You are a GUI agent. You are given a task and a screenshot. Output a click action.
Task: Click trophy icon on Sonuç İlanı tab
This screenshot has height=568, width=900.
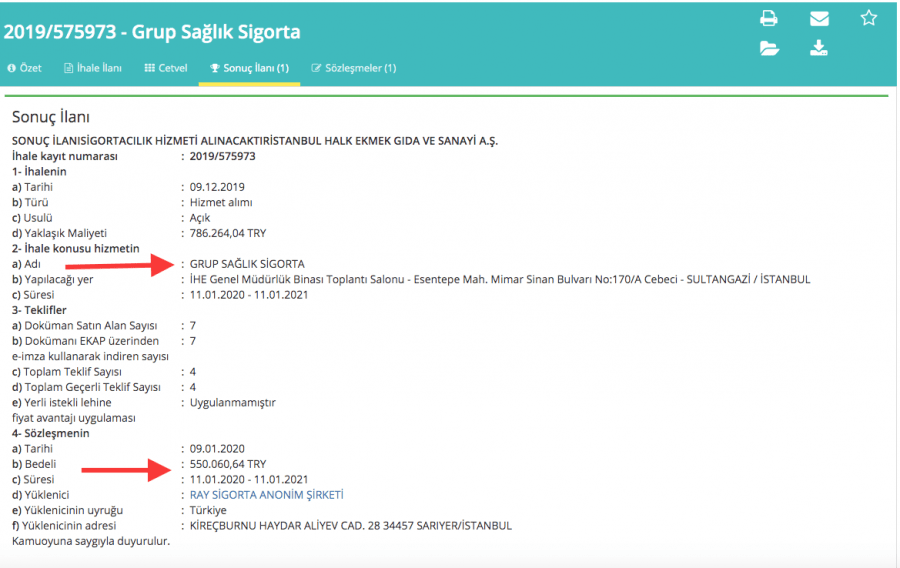(x=215, y=68)
